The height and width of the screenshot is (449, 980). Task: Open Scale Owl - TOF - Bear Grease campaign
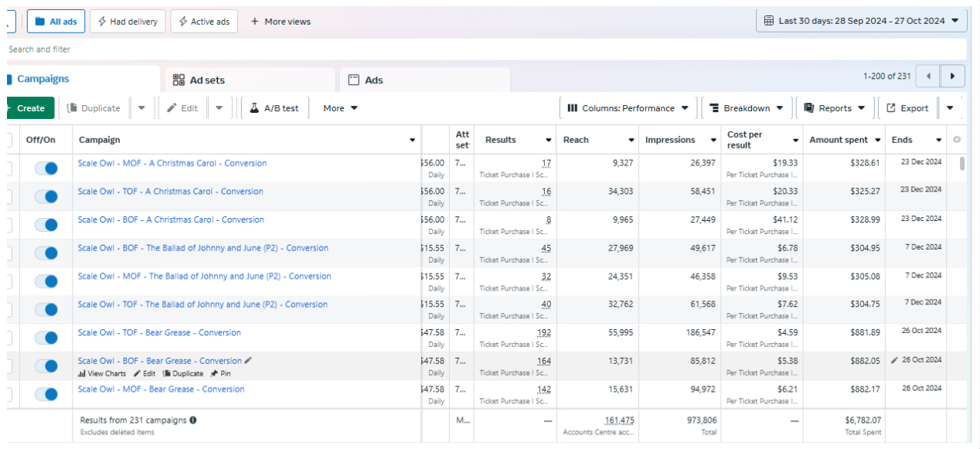click(159, 332)
